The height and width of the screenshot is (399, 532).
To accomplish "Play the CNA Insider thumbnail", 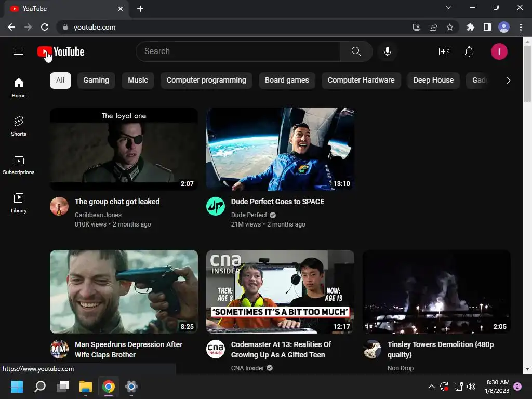I will [x=280, y=291].
